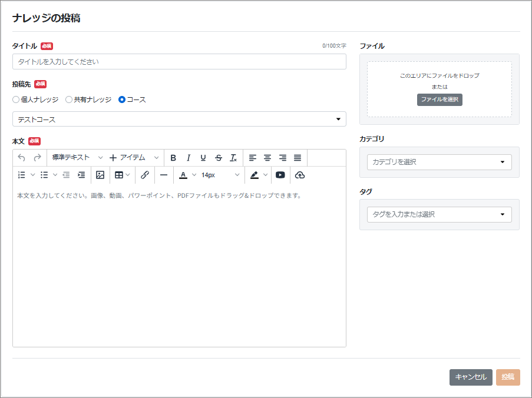Image resolution: width=532 pixels, height=398 pixels.
Task: Insert a hyperlink with the link icon
Action: (145, 175)
